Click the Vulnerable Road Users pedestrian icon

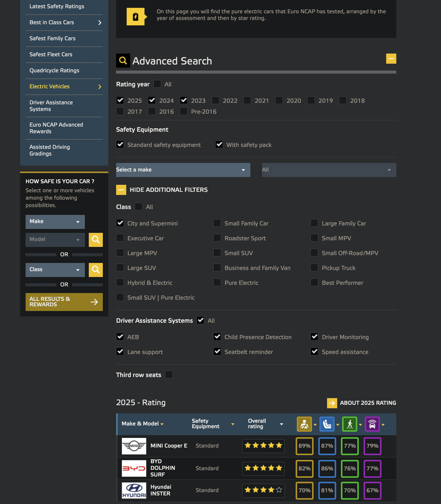coord(349,424)
